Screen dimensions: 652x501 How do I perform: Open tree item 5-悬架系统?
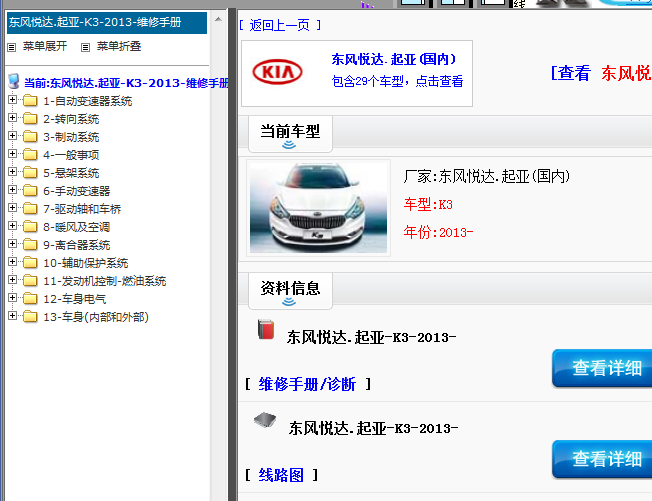tap(71, 173)
